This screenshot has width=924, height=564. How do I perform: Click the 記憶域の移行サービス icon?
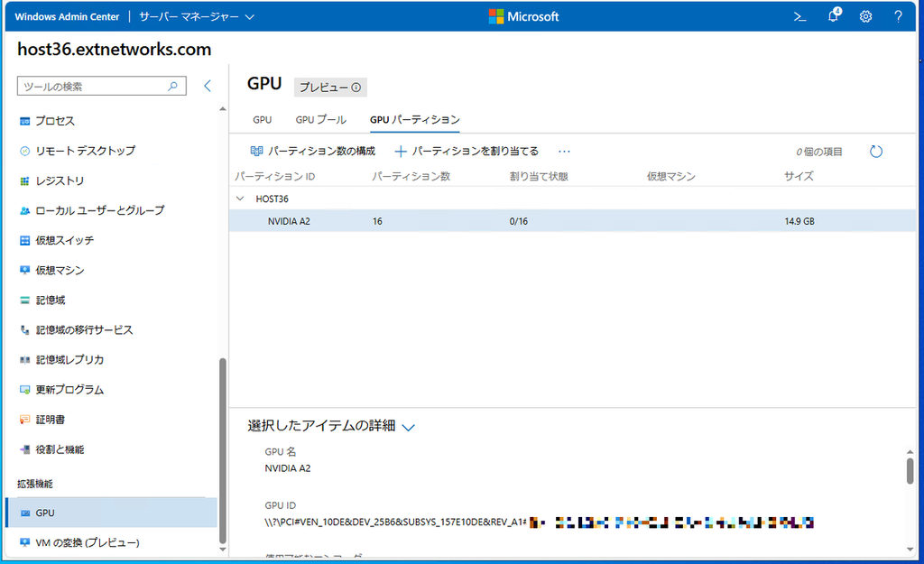coord(24,330)
